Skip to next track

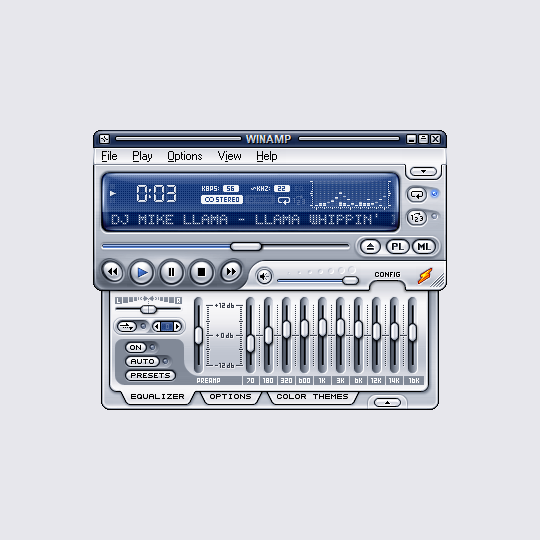click(230, 272)
